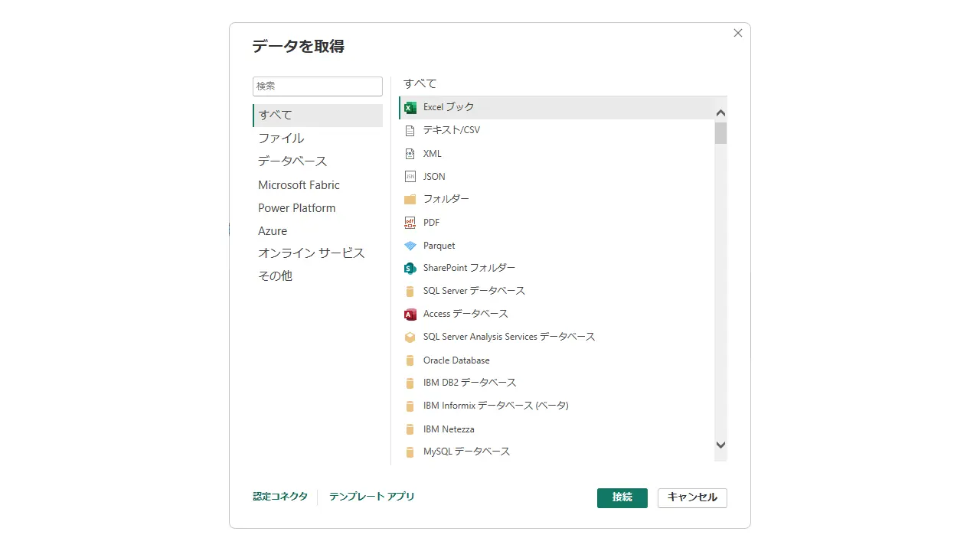Image resolution: width=980 pixels, height=551 pixels.
Task: Select the Excel ブック connector icon
Action: (x=410, y=107)
